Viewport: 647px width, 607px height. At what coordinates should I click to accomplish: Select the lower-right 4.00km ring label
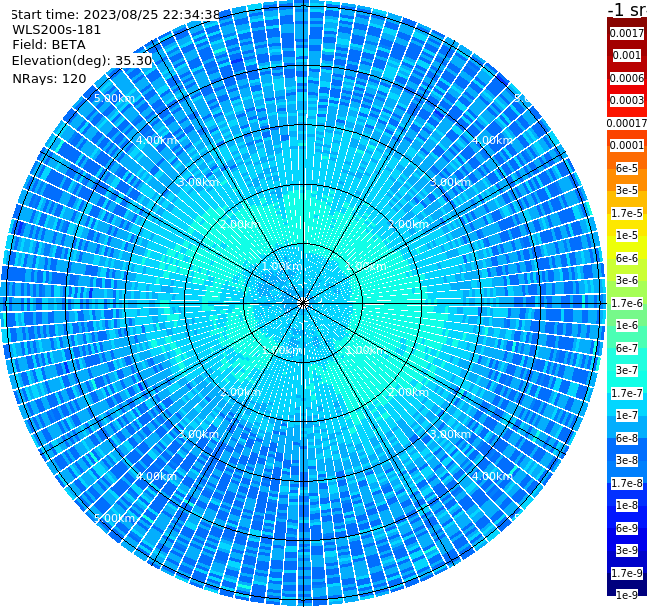point(493,476)
